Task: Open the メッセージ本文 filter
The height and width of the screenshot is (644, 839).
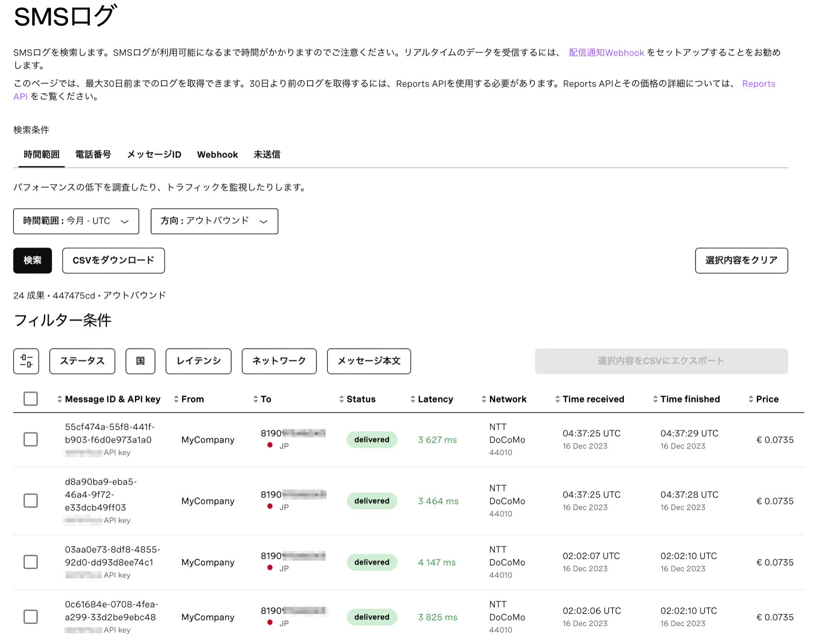Action: click(369, 361)
